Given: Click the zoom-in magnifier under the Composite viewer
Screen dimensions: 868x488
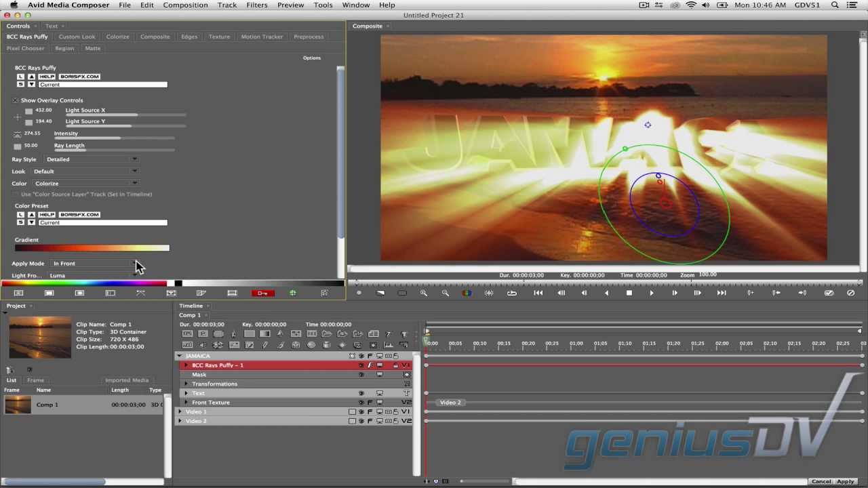Looking at the screenshot, I should pos(424,293).
